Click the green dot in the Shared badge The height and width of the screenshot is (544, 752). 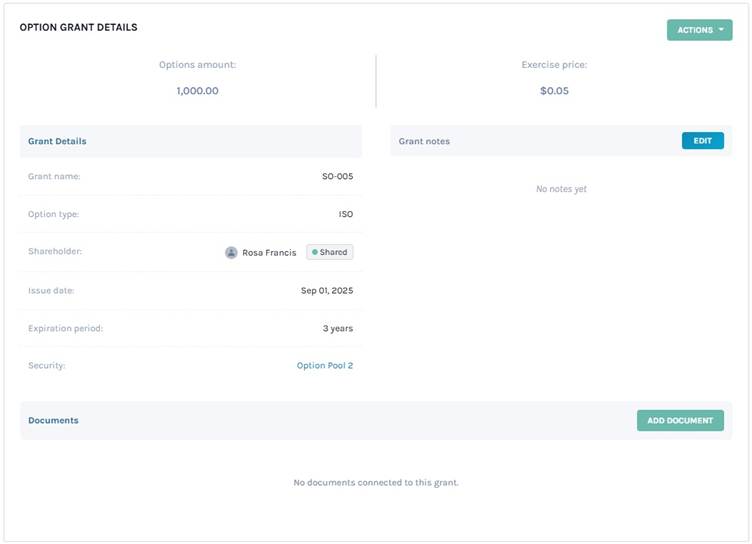coord(314,253)
